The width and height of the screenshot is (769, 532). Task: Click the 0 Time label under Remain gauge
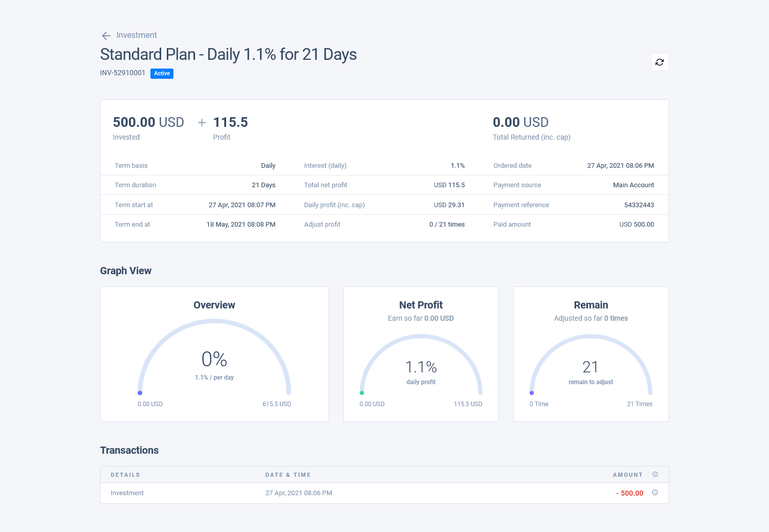[x=539, y=404]
